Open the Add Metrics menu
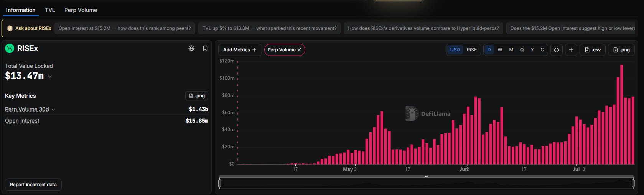 click(x=240, y=50)
